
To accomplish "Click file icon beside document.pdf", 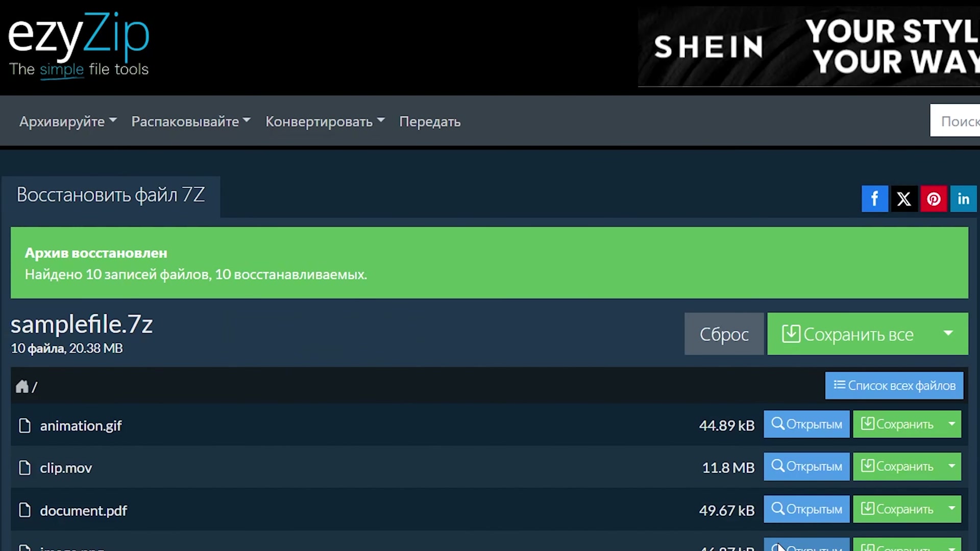I will [24, 510].
